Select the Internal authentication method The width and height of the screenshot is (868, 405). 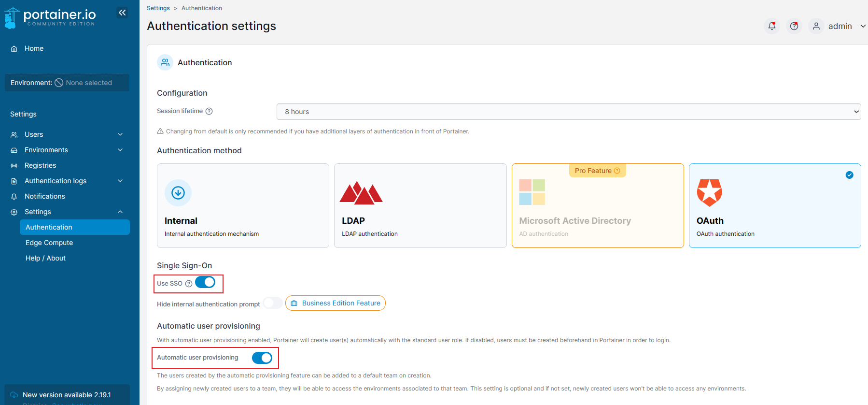(243, 205)
